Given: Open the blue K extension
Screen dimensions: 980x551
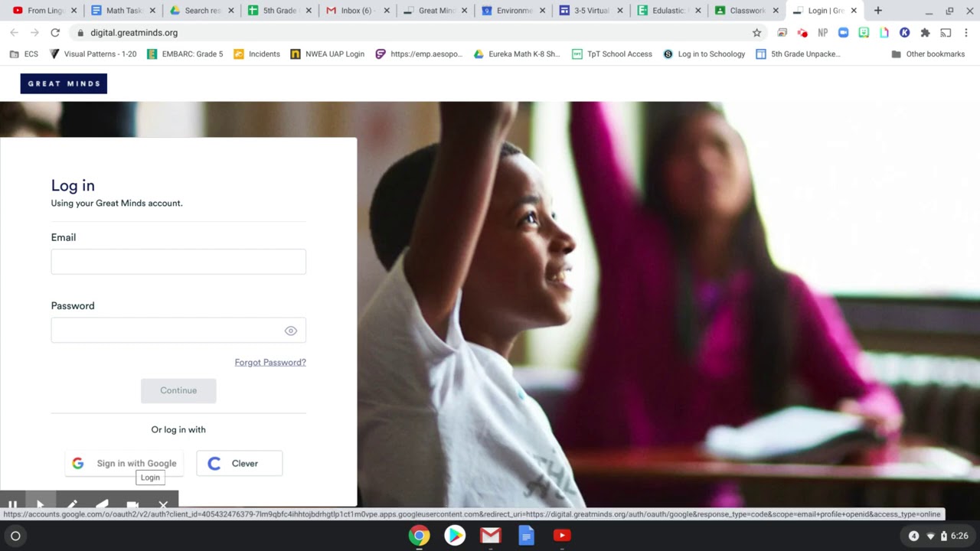Looking at the screenshot, I should pos(904,33).
